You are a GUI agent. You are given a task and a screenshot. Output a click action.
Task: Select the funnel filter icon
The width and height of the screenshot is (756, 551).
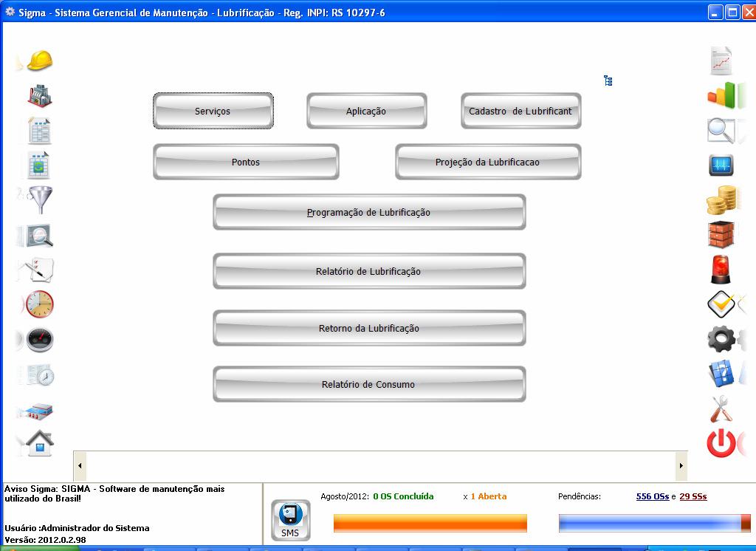41,199
